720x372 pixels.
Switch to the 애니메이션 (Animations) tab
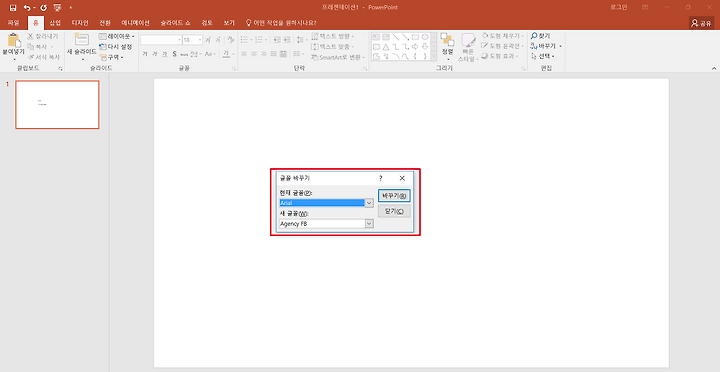click(135, 23)
